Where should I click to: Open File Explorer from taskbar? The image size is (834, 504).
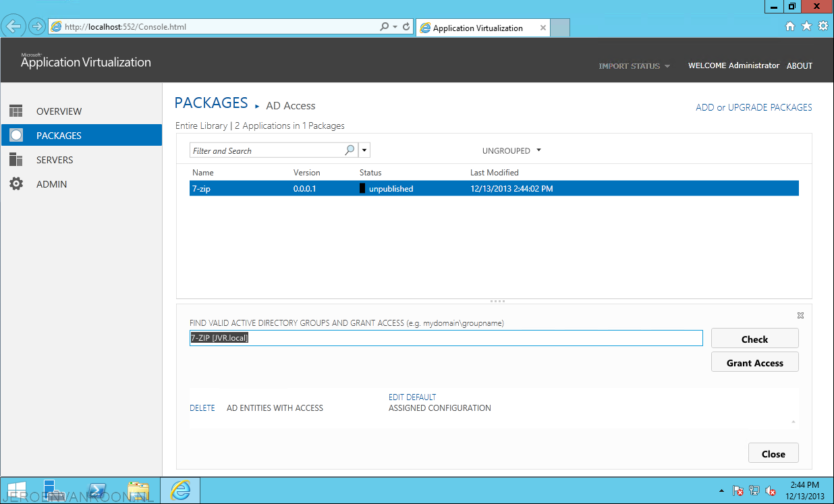point(138,491)
